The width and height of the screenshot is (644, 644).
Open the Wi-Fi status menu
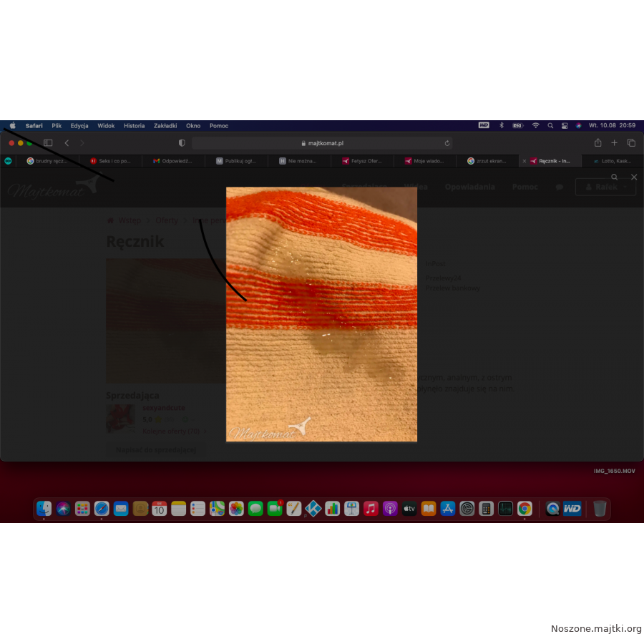[x=535, y=125]
